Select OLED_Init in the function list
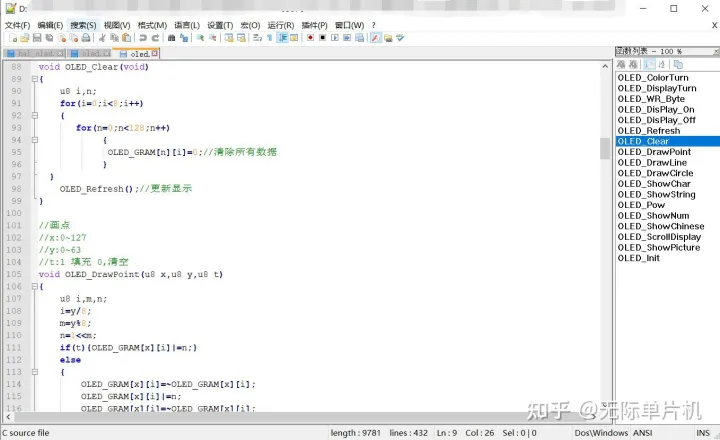This screenshot has height=440, width=720. (x=638, y=258)
